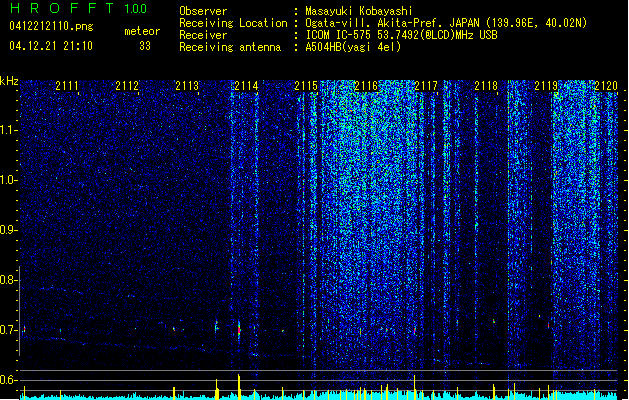629x400 pixels.
Task: Click the Receiving Location label
Action: [233, 23]
